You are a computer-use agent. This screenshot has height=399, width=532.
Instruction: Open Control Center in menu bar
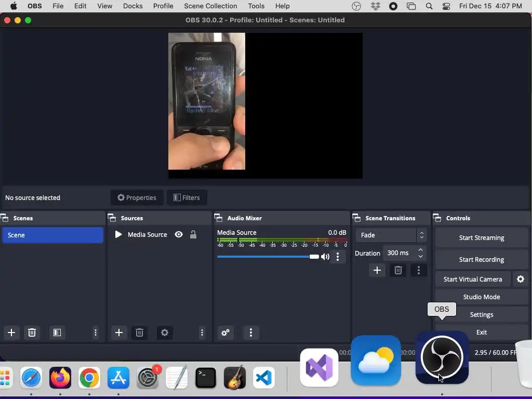click(446, 6)
